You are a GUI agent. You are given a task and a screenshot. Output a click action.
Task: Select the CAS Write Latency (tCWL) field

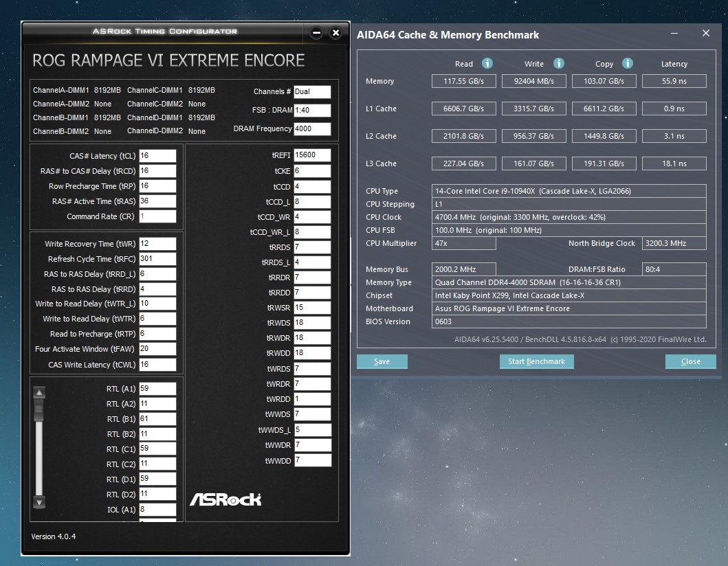point(158,365)
